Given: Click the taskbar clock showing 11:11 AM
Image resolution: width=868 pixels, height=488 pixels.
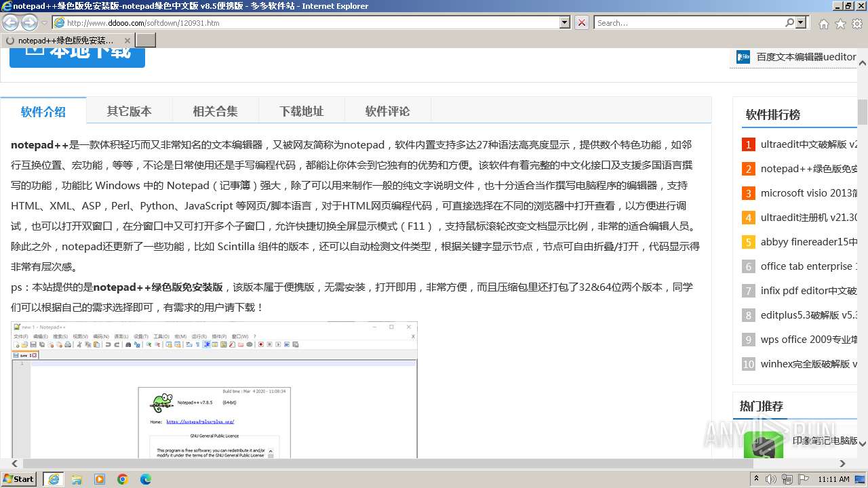Looking at the screenshot, I should tap(833, 479).
